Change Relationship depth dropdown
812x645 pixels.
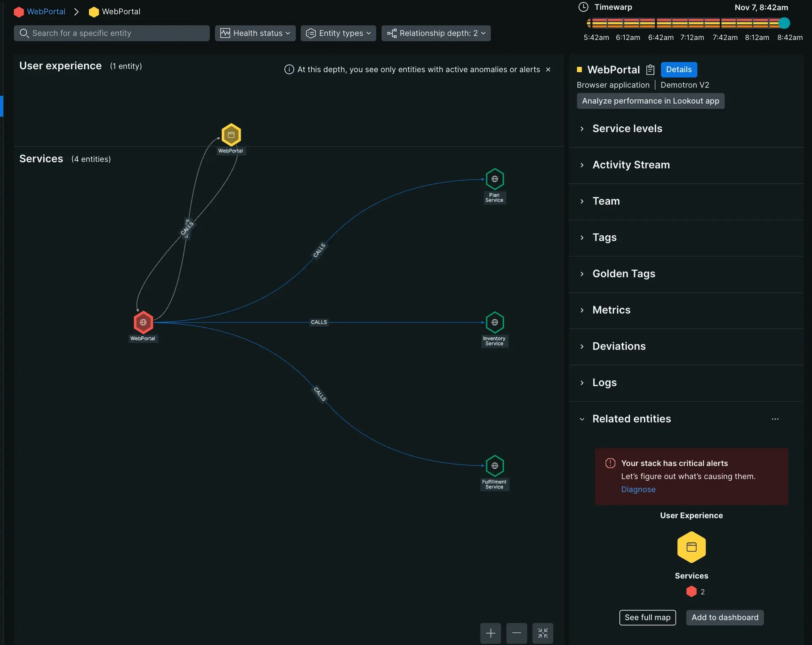click(x=436, y=33)
